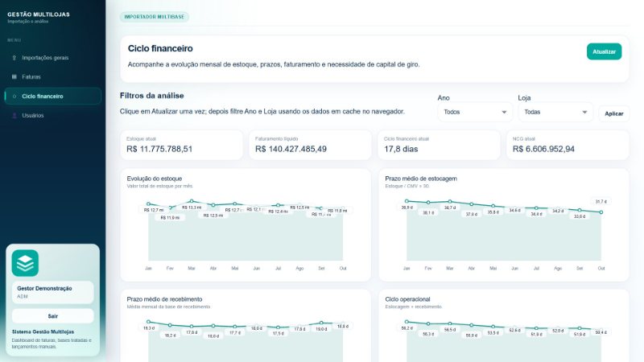
Task: Click the 38,9 d label in estocagem chart
Action: (407, 208)
